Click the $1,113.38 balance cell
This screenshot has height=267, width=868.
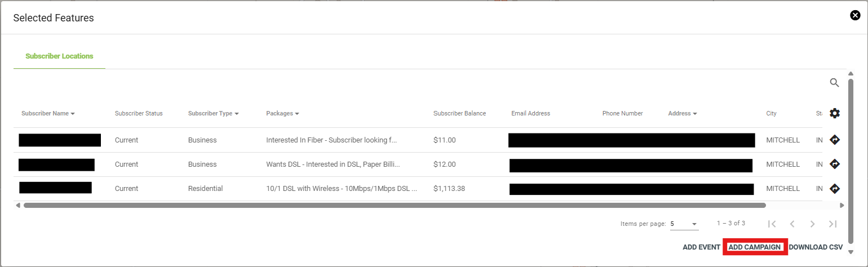coord(449,189)
